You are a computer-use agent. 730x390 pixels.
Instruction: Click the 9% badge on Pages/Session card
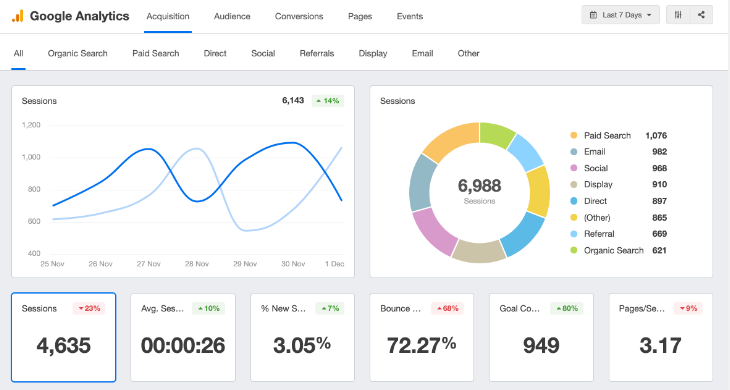point(688,308)
